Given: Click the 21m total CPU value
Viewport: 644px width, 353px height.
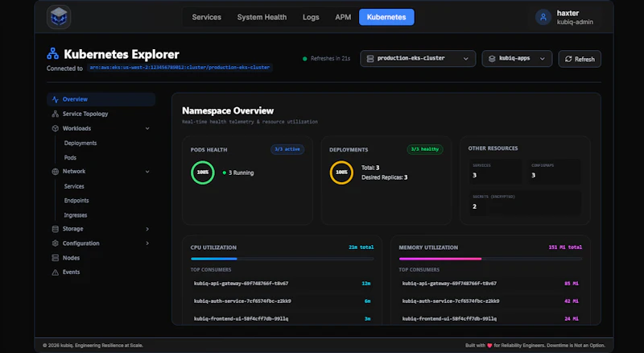Looking at the screenshot, I should click(x=361, y=247).
